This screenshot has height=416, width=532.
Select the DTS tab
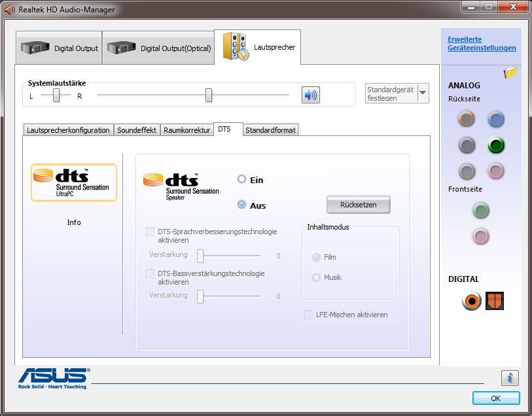(228, 129)
